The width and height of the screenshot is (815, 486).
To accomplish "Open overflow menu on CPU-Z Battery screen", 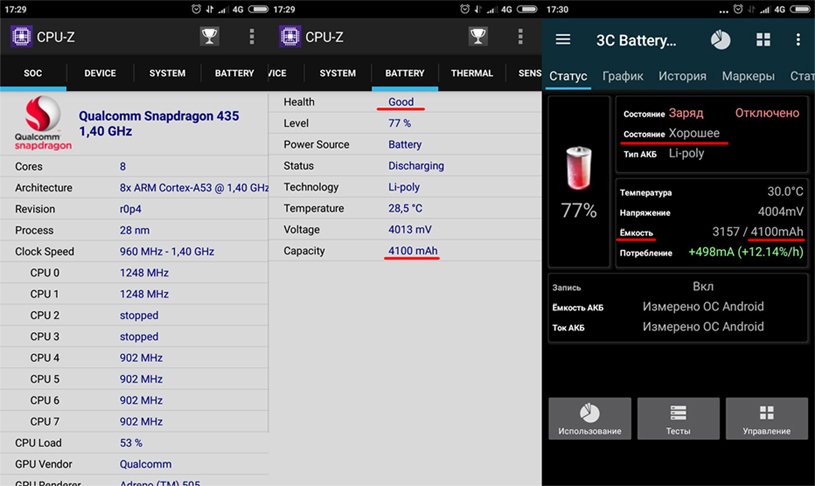I will [x=520, y=36].
